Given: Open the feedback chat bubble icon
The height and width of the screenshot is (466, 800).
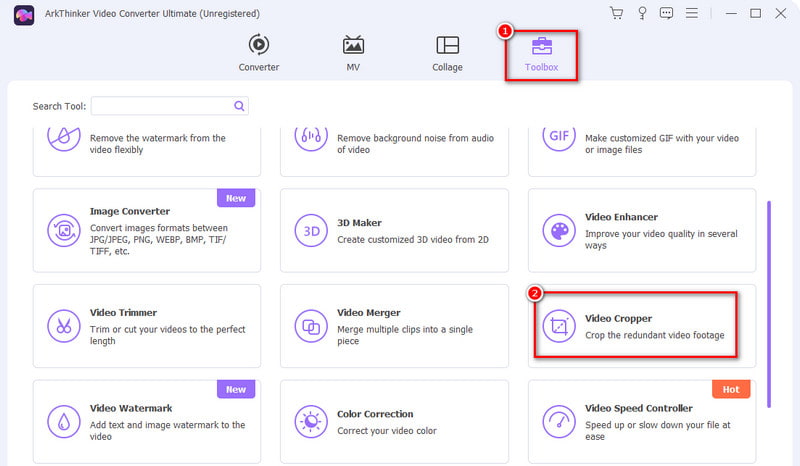Looking at the screenshot, I should (x=666, y=13).
